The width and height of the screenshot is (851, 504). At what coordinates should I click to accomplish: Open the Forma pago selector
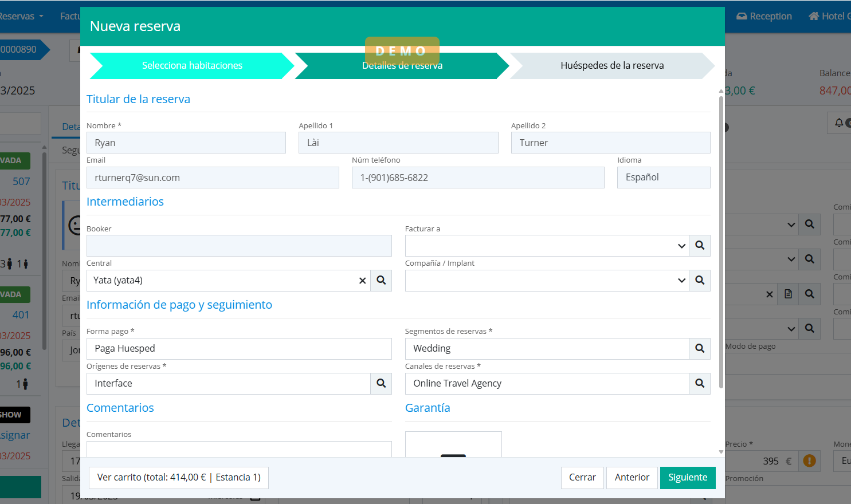(x=239, y=349)
